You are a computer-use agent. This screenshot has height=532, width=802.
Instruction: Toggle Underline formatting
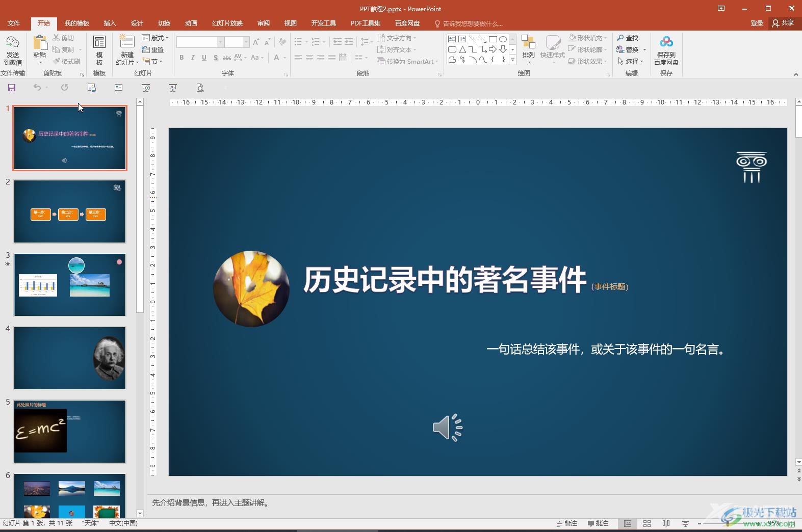click(204, 58)
